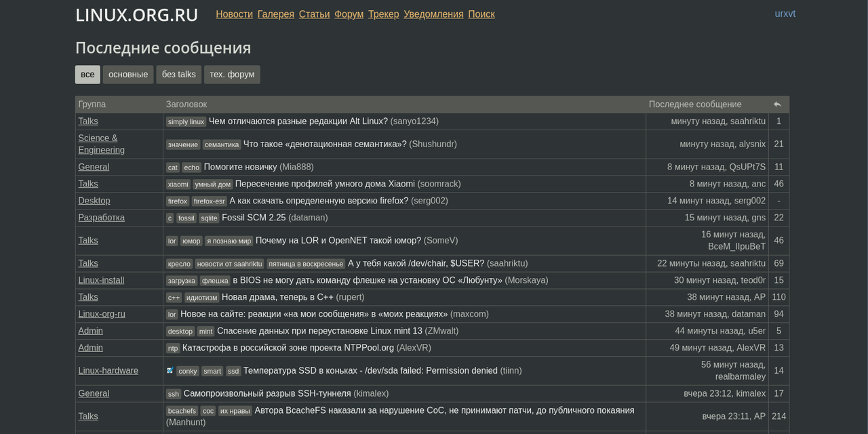Click the 'fossil' tag
The width and height of the screenshot is (868, 434).
pyautogui.click(x=186, y=218)
